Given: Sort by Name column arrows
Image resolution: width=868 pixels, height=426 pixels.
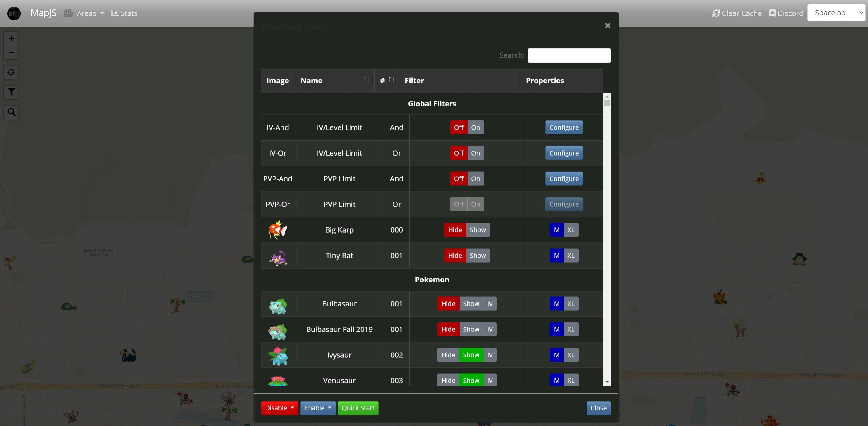Looking at the screenshot, I should [x=367, y=80].
